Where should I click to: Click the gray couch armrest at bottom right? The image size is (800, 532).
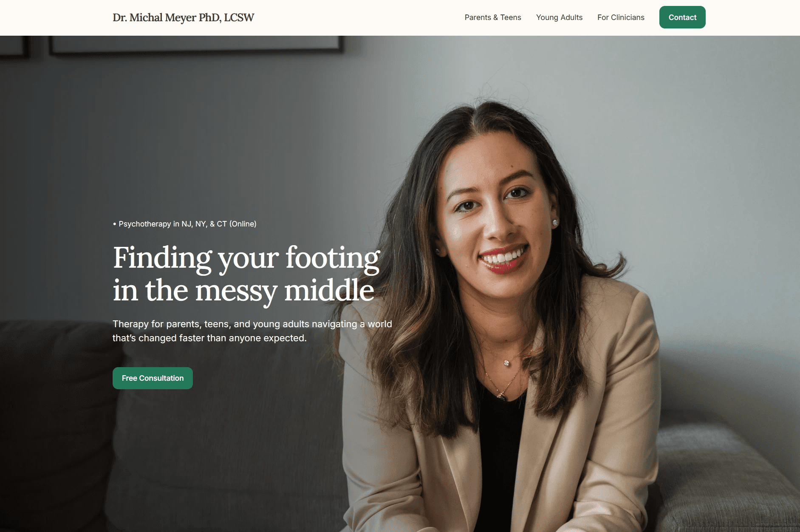tap(727, 476)
